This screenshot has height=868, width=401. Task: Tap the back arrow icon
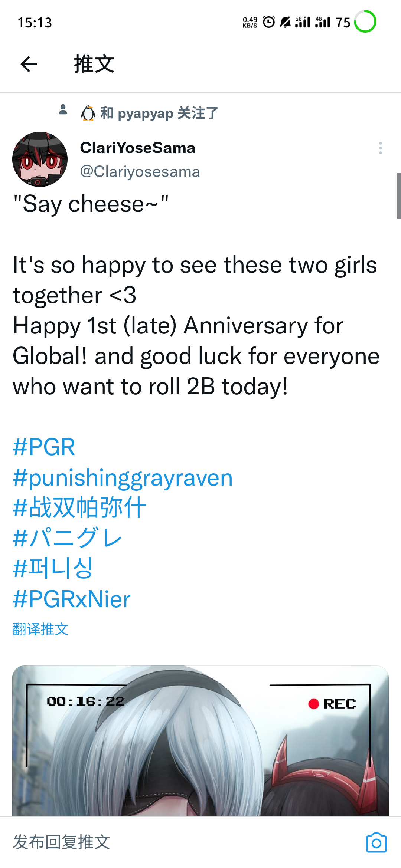29,64
